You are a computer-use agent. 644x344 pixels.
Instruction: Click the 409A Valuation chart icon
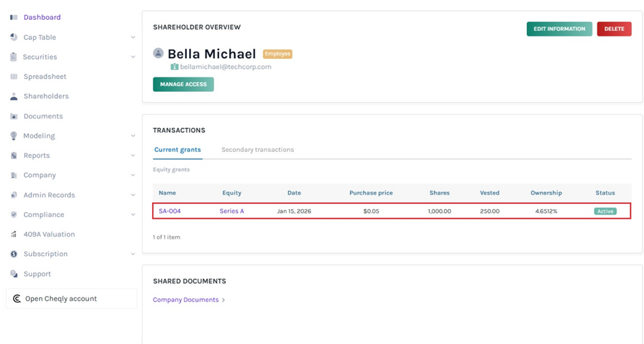point(14,234)
